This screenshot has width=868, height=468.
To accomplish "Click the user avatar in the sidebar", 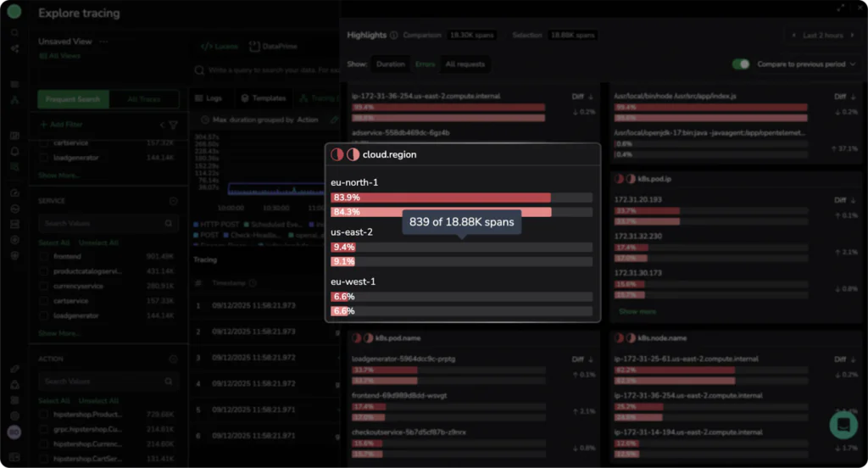I will click(14, 432).
